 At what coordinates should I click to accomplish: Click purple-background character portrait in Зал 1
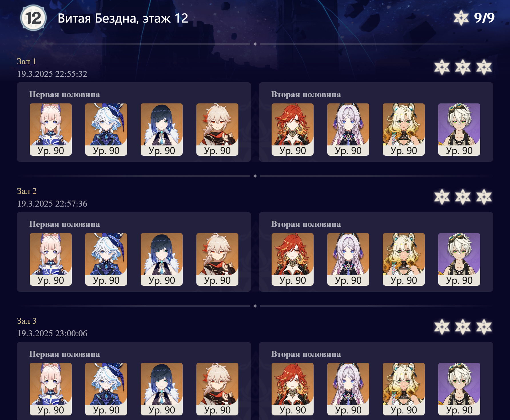459,129
